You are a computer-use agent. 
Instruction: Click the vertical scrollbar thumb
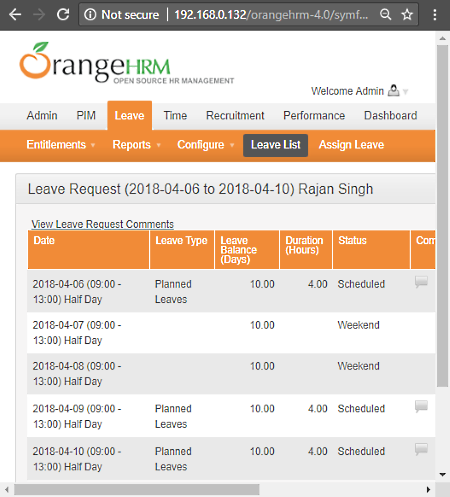pos(443,216)
